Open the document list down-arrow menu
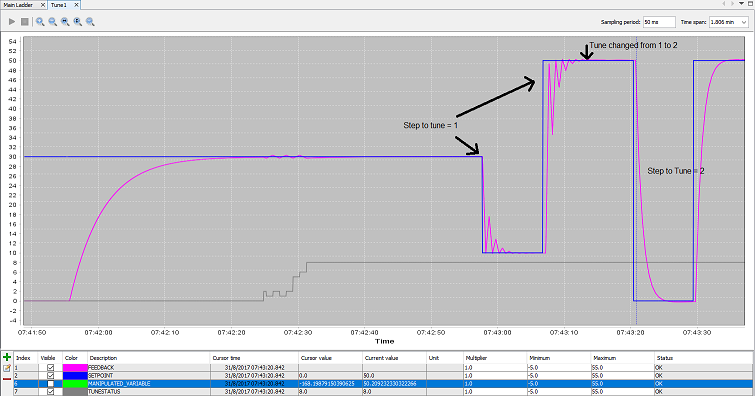 click(x=742, y=3)
